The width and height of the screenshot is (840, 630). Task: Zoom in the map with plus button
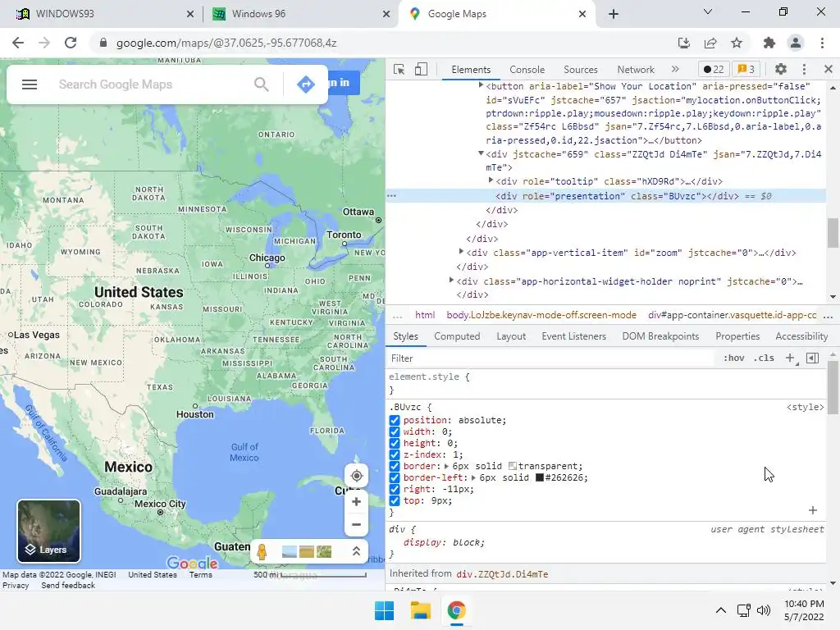356,502
